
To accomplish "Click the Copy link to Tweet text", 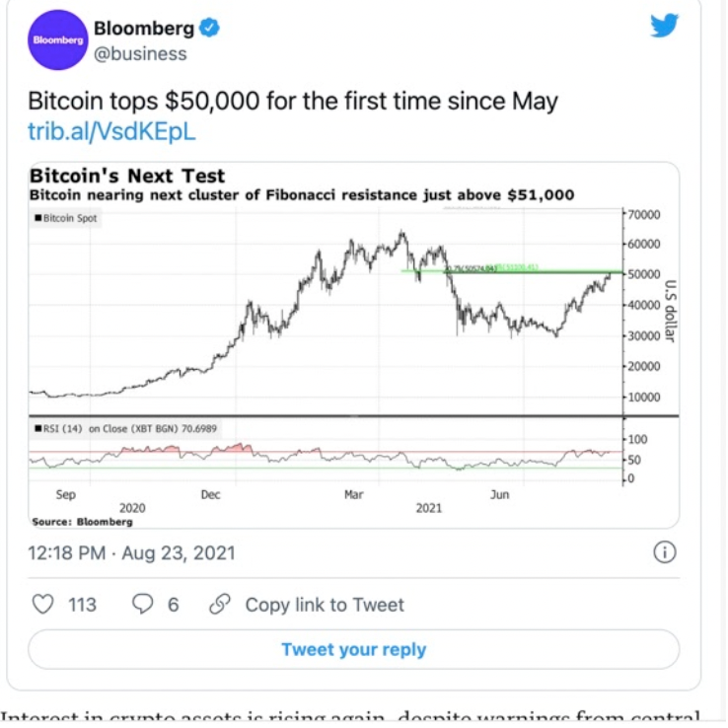I will (325, 605).
